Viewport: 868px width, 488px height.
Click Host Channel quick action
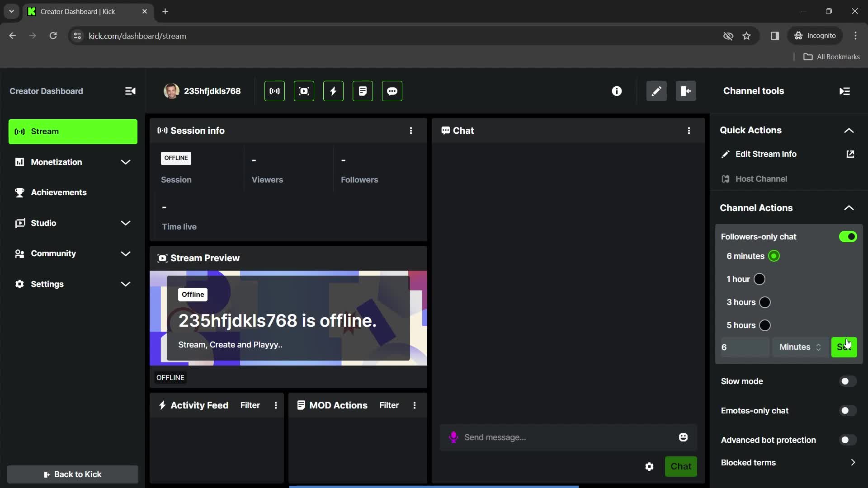point(761,179)
